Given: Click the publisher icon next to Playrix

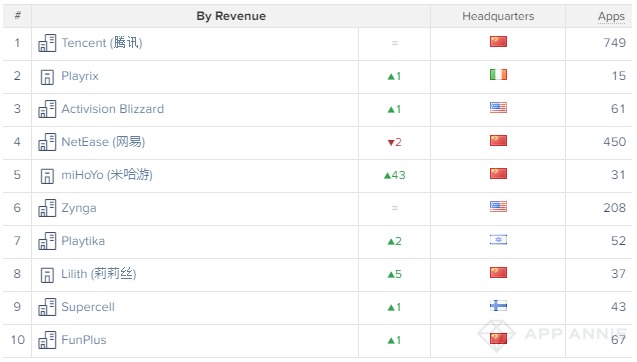Looking at the screenshot, I should [x=47, y=77].
